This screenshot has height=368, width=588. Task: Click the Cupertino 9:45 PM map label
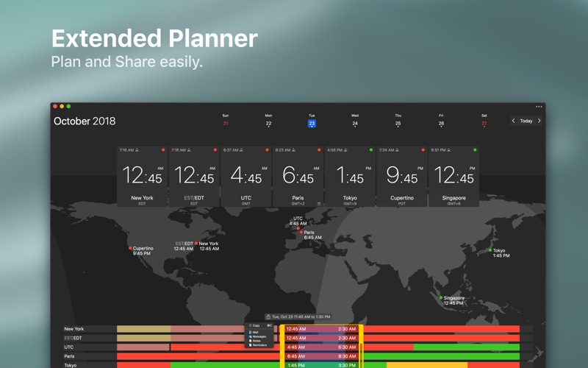click(x=143, y=251)
